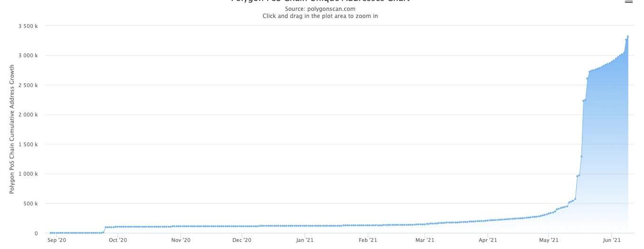
Task: Select the highest data point at chart peak
Action: tap(628, 36)
